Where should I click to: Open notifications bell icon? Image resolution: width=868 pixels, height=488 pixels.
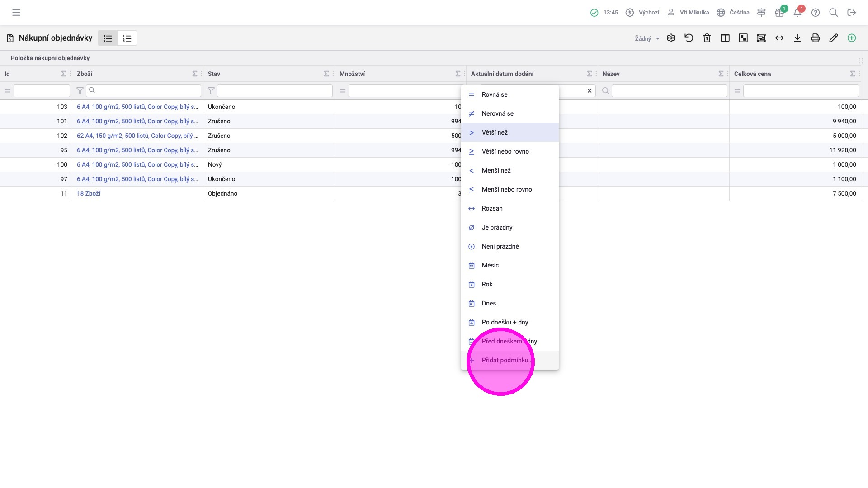point(797,13)
